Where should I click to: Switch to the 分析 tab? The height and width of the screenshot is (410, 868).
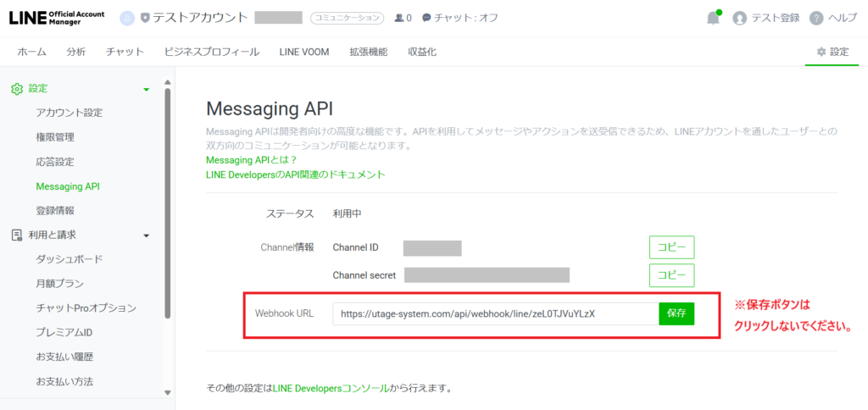[76, 53]
